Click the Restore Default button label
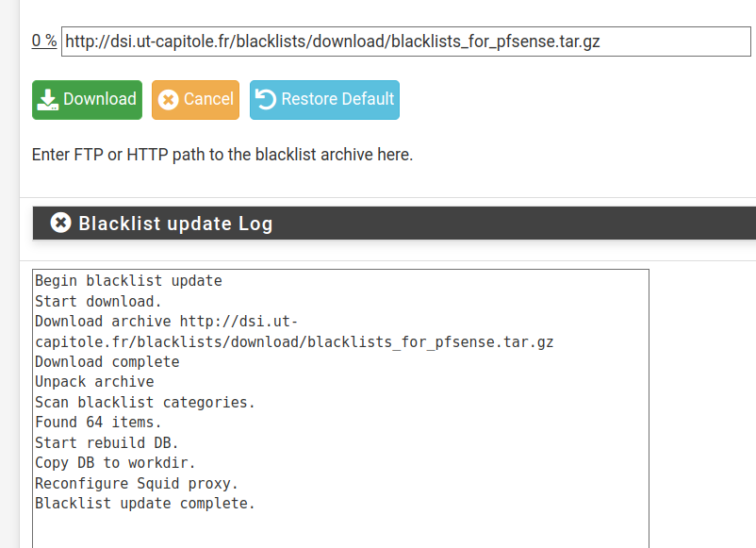Viewport: 756px width, 548px height. click(337, 99)
